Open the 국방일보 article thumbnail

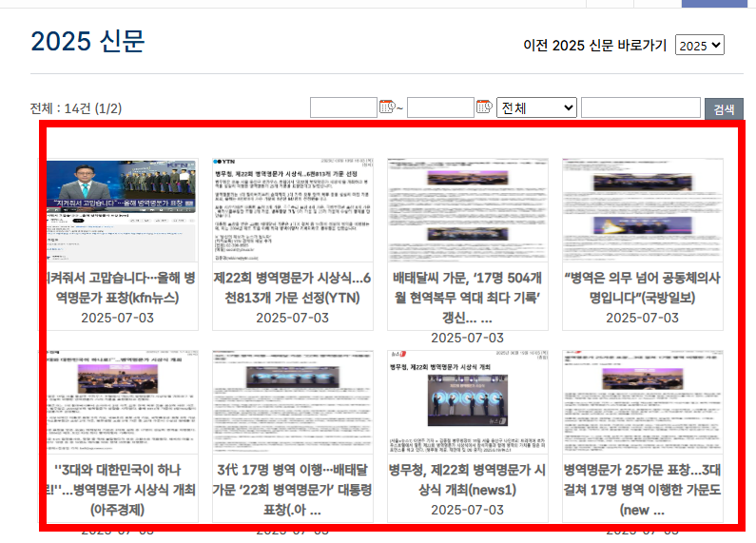click(x=643, y=210)
